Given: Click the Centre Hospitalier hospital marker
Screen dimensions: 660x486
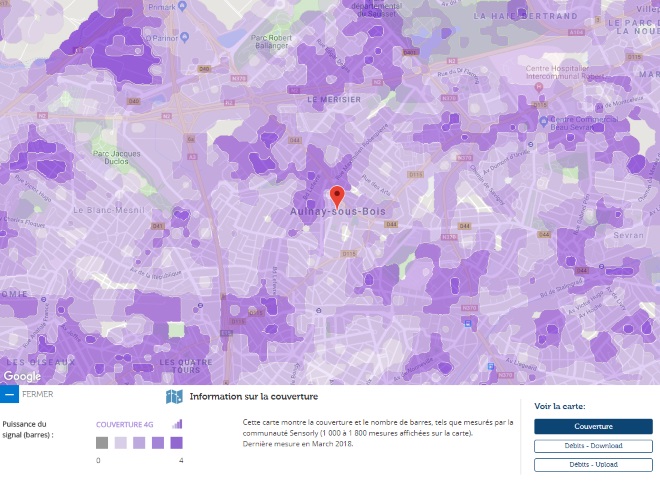Looking at the screenshot, I should (x=538, y=88).
